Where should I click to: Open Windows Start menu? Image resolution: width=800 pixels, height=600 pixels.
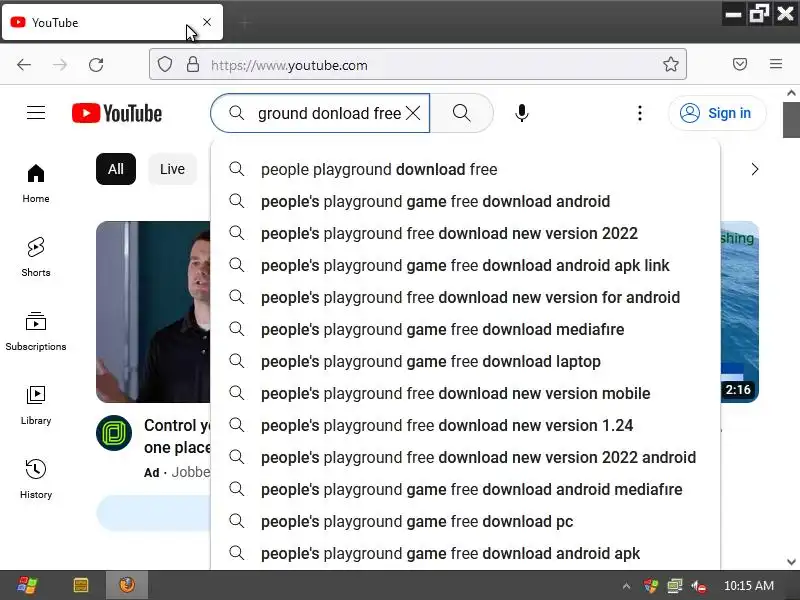point(27,585)
